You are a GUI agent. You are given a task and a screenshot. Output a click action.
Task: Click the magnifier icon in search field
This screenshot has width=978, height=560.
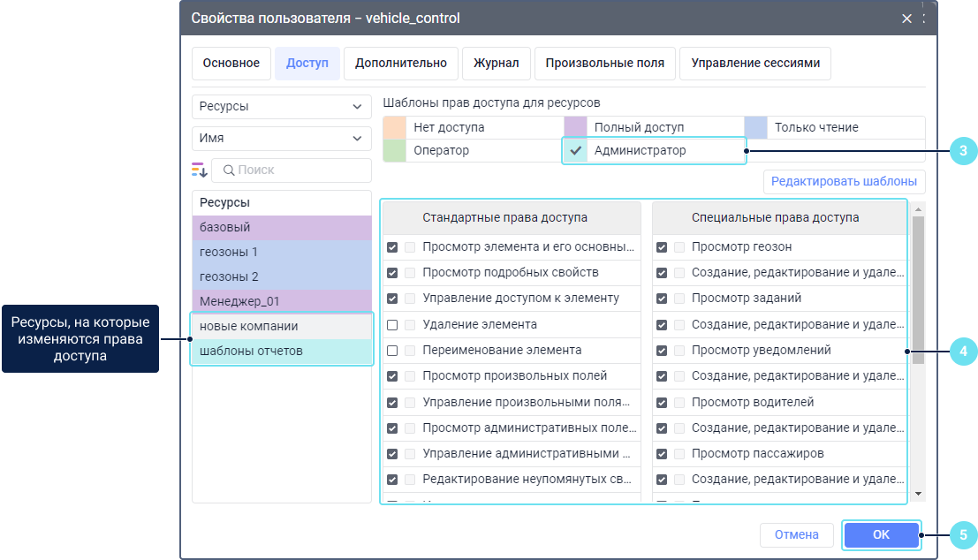tap(227, 170)
